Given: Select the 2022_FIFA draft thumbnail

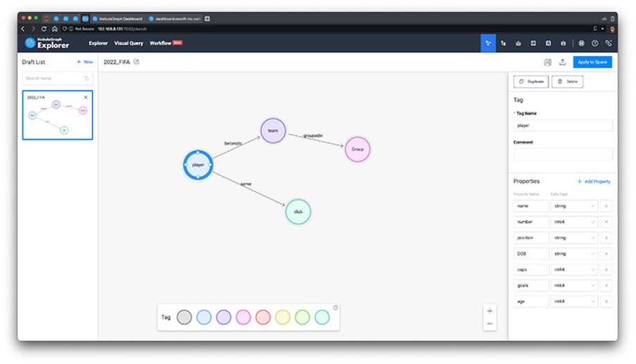Looking at the screenshot, I should coord(58,115).
